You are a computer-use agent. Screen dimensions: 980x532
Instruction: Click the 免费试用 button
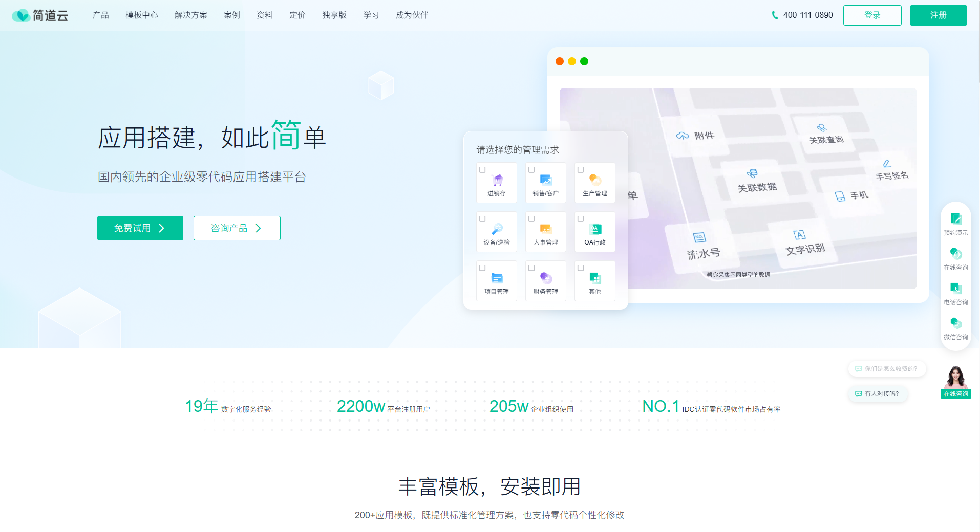coord(140,228)
